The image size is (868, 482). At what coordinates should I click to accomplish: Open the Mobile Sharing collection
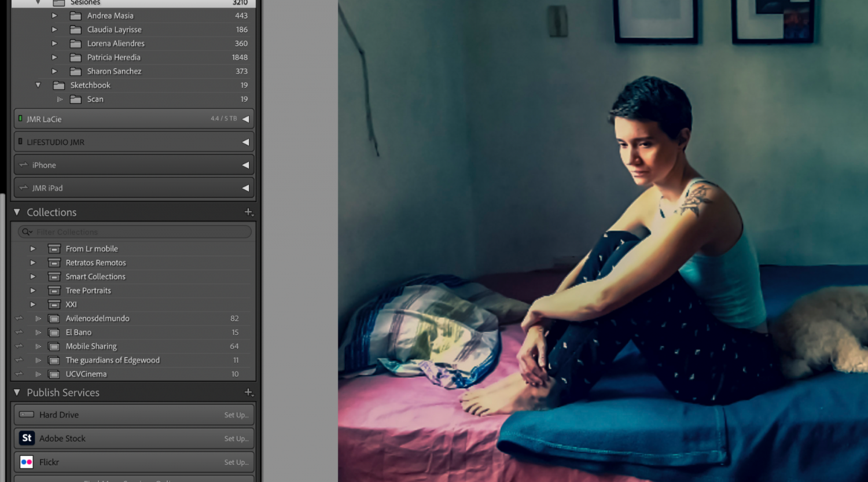(x=91, y=346)
